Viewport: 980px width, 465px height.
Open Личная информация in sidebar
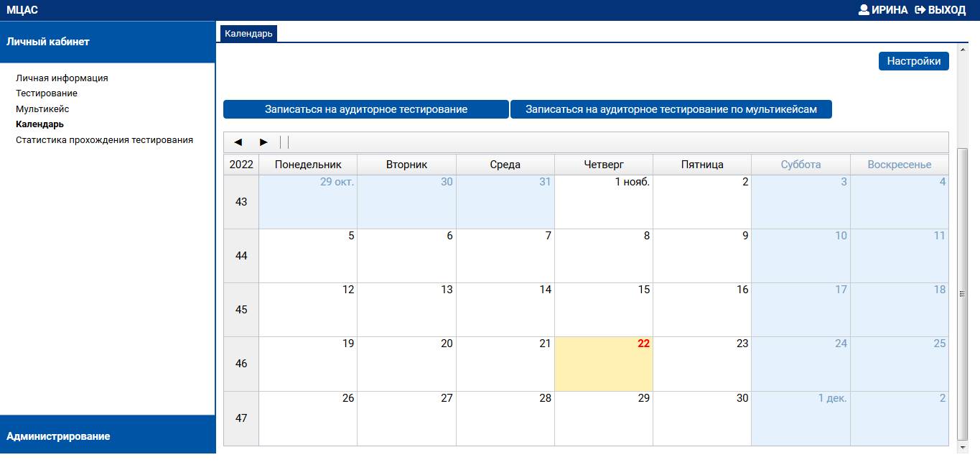(62, 78)
